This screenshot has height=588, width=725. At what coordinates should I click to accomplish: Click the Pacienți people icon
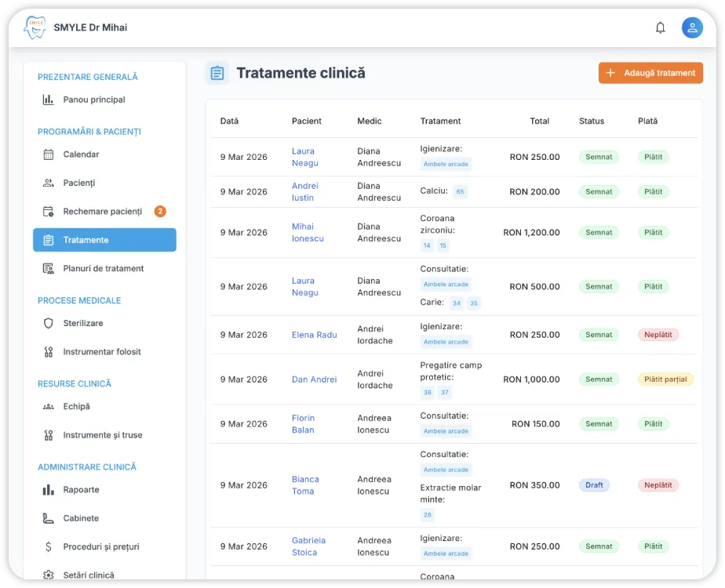point(48,183)
